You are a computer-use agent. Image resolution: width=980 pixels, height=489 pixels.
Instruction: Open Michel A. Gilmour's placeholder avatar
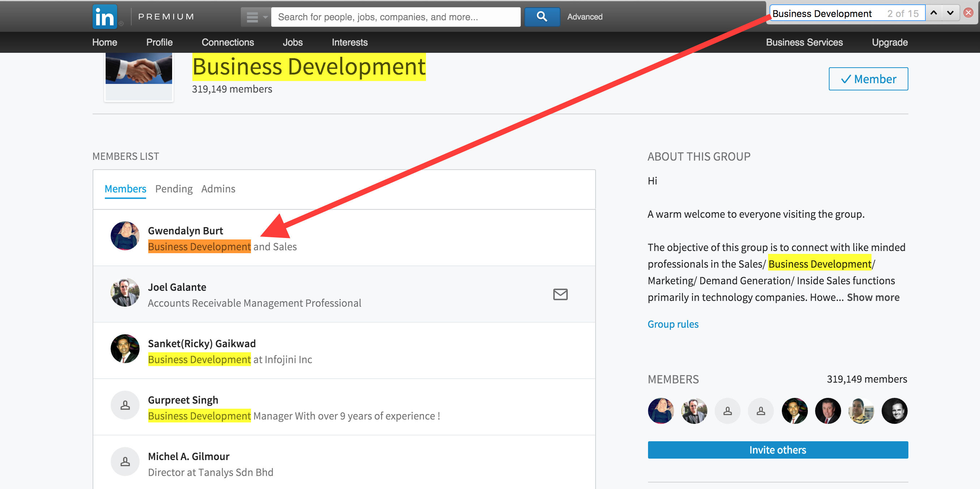click(125, 461)
